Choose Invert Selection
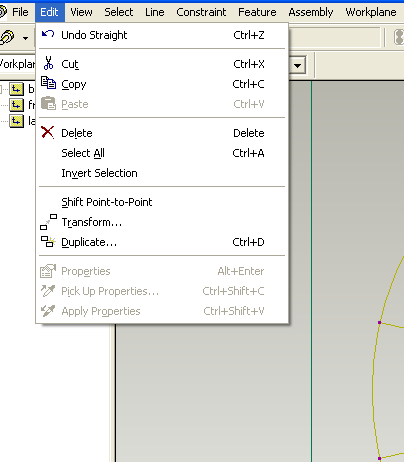The height and width of the screenshot is (462, 404). [x=162, y=173]
